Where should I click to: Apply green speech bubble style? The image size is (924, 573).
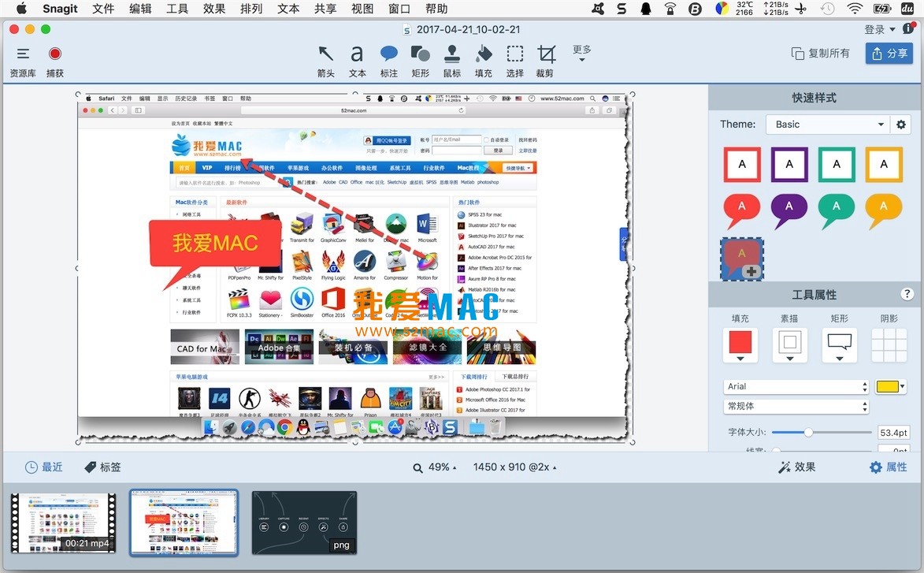837,210
